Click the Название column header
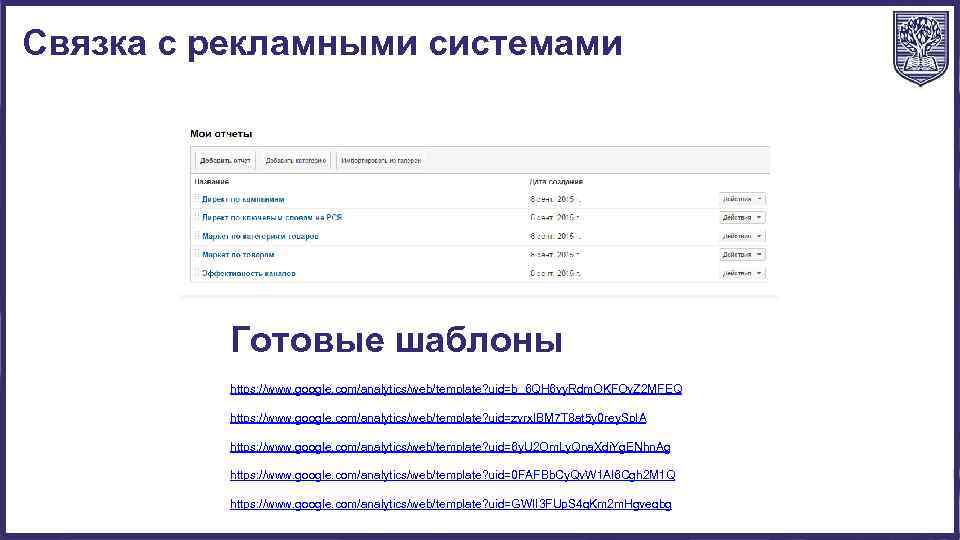The image size is (960, 540). pos(212,181)
